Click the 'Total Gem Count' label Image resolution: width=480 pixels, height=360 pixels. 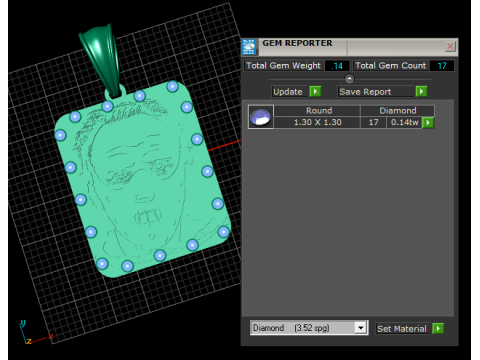[390, 66]
